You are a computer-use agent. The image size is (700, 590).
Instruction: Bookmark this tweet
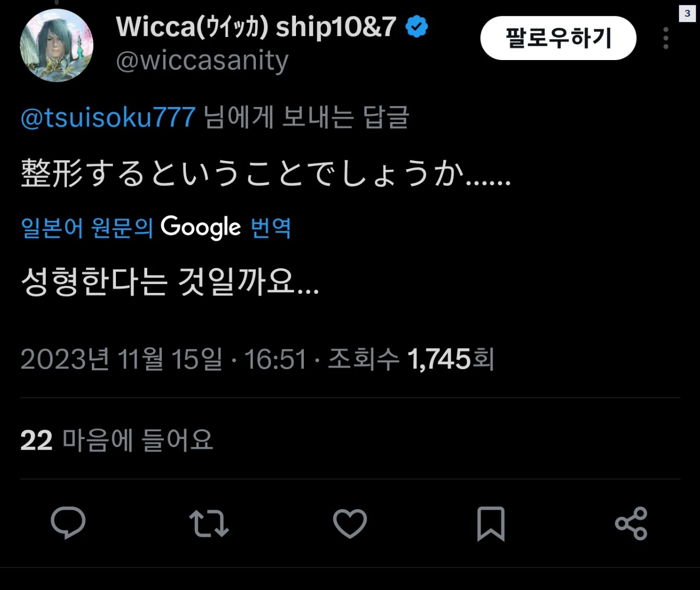coord(491,524)
